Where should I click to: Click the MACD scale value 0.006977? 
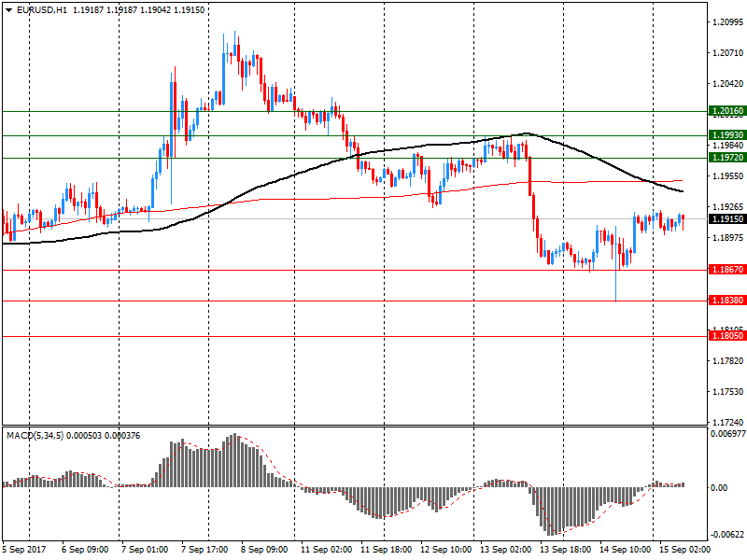(x=728, y=434)
